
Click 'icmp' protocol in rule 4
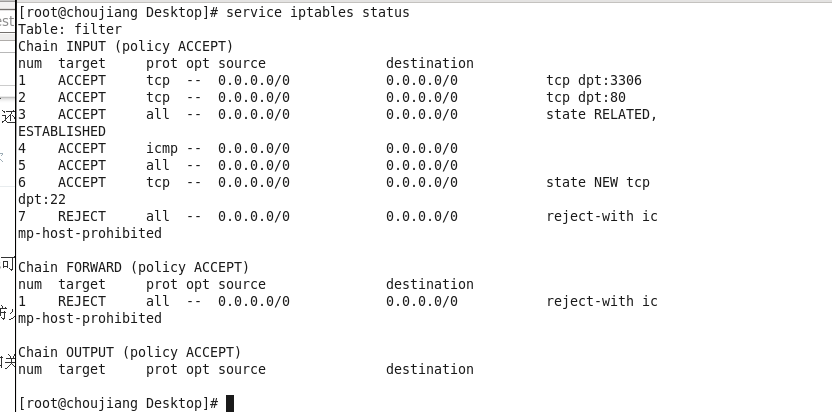tap(162, 148)
